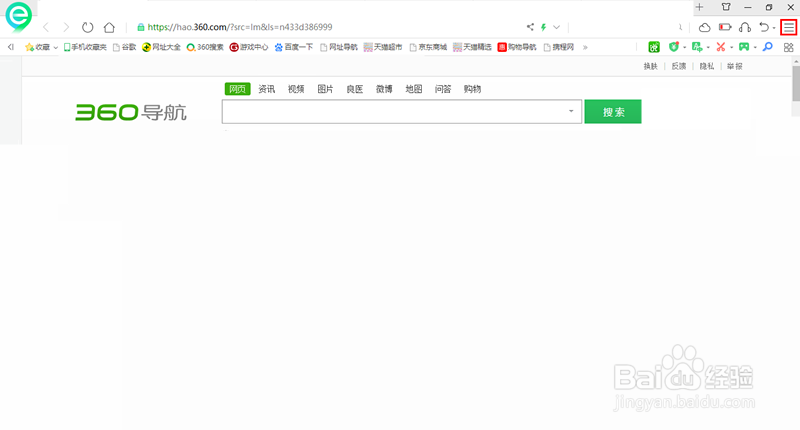Screen dimensions: 800x430
Task: Focus the 360导航 search input field
Action: pos(402,111)
